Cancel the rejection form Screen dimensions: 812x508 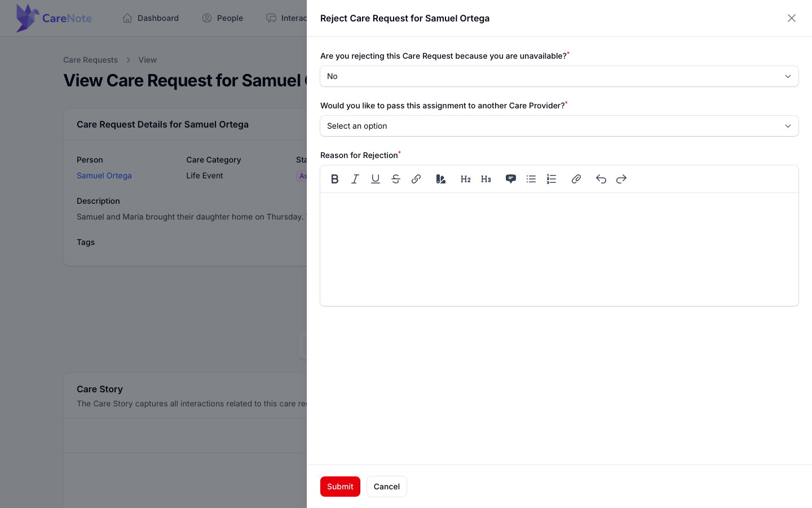click(387, 487)
